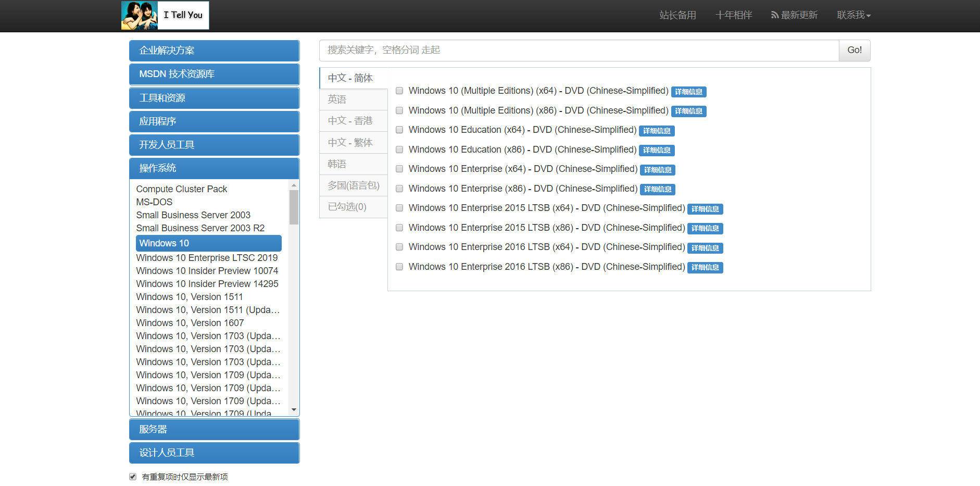This screenshot has width=980, height=486.
Task: Expand the 应用程序 panel
Action: click(214, 121)
